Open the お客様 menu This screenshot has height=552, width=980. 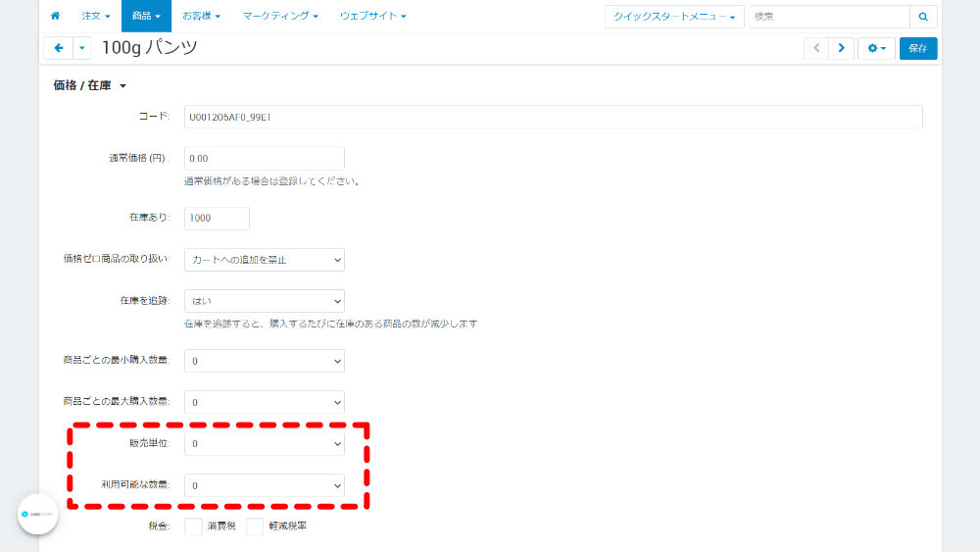click(201, 16)
